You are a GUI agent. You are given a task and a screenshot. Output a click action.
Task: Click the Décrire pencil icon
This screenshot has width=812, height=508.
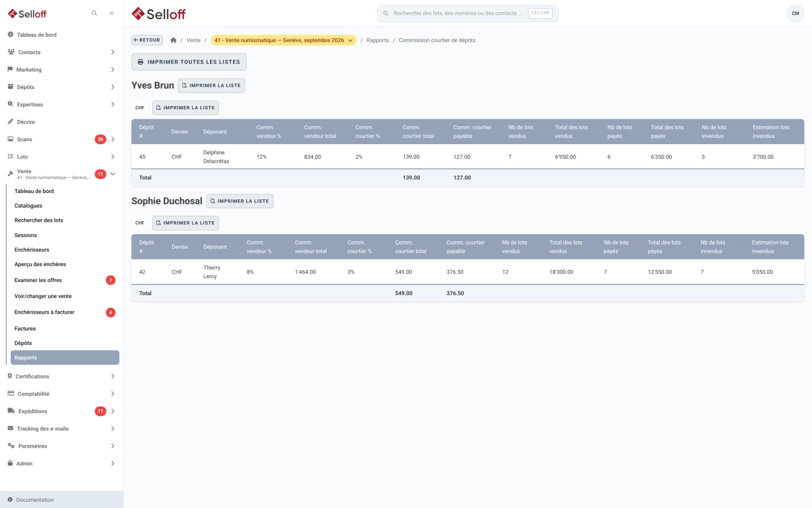point(10,121)
